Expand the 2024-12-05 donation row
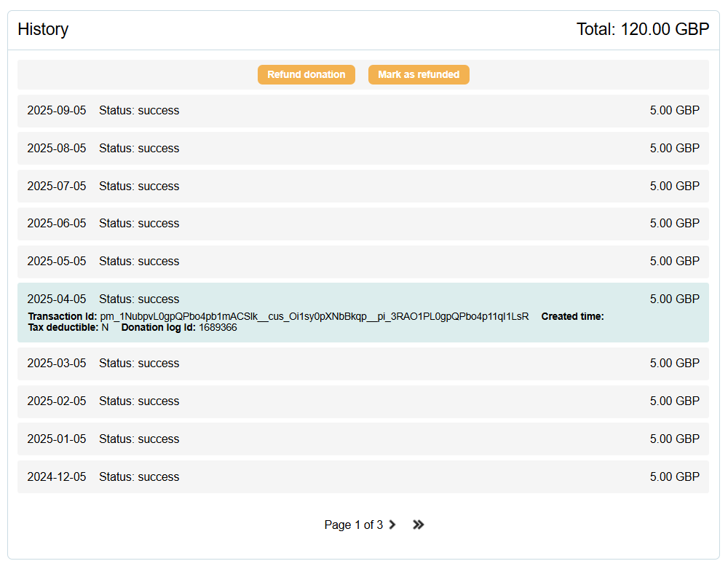 tap(363, 477)
